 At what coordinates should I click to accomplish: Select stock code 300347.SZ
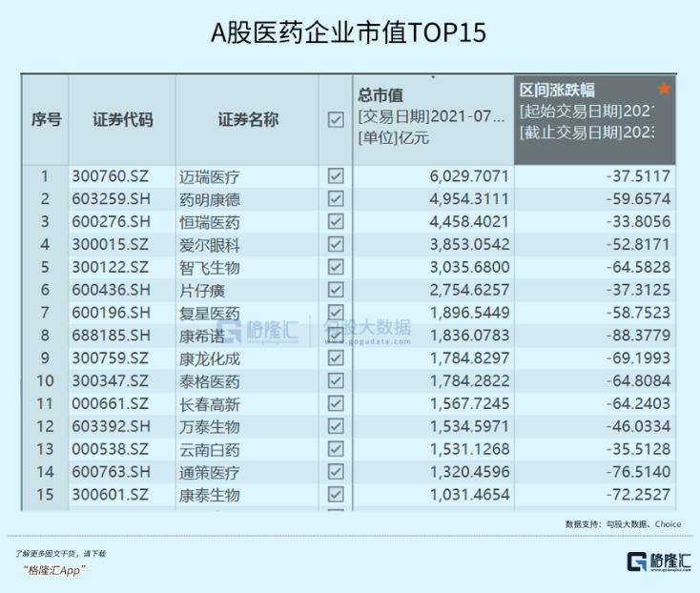coord(110,381)
